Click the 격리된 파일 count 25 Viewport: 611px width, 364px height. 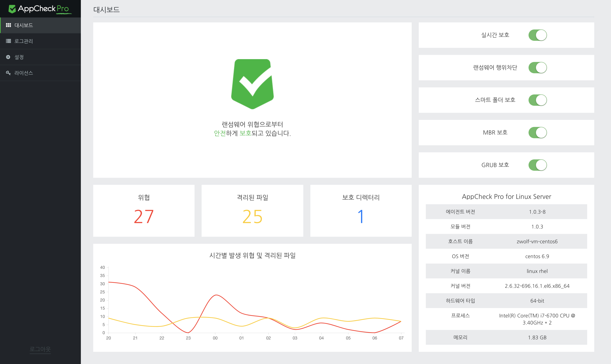pos(252,216)
